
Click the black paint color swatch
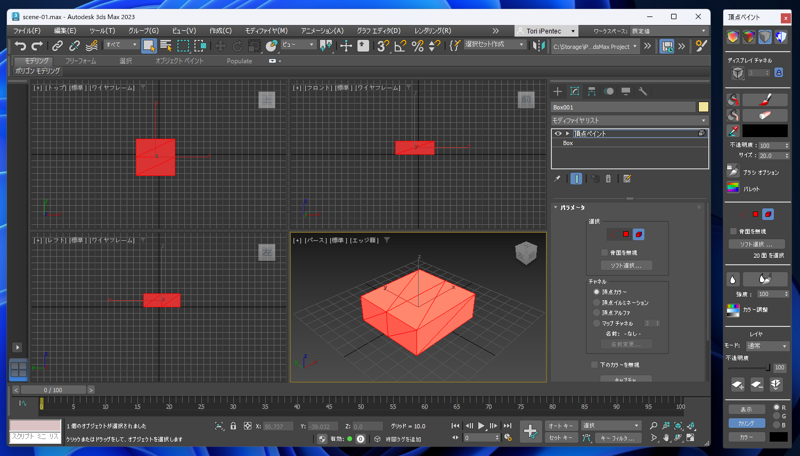764,131
